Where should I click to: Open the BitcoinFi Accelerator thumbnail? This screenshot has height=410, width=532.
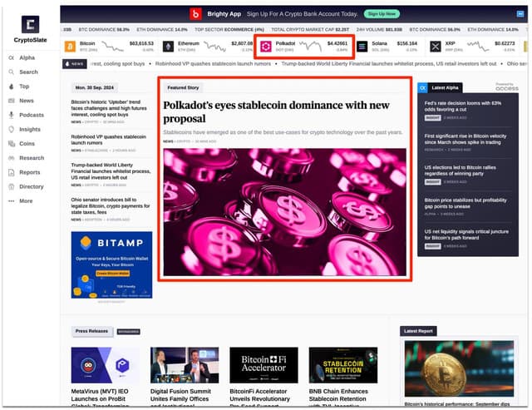[x=263, y=365]
